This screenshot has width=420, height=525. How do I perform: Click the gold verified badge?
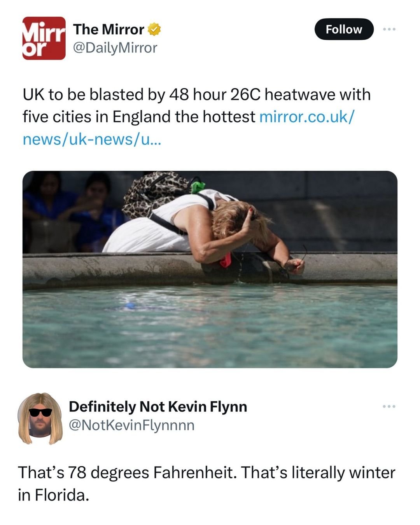pos(154,30)
